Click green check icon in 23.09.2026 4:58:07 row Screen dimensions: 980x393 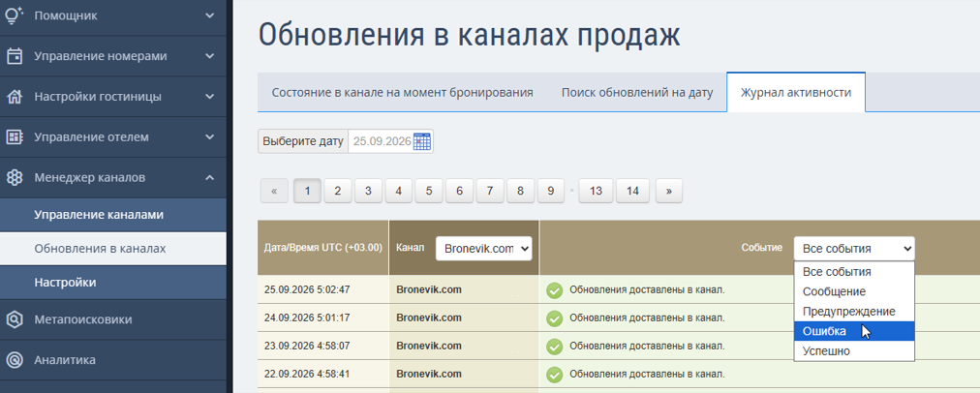pos(554,347)
